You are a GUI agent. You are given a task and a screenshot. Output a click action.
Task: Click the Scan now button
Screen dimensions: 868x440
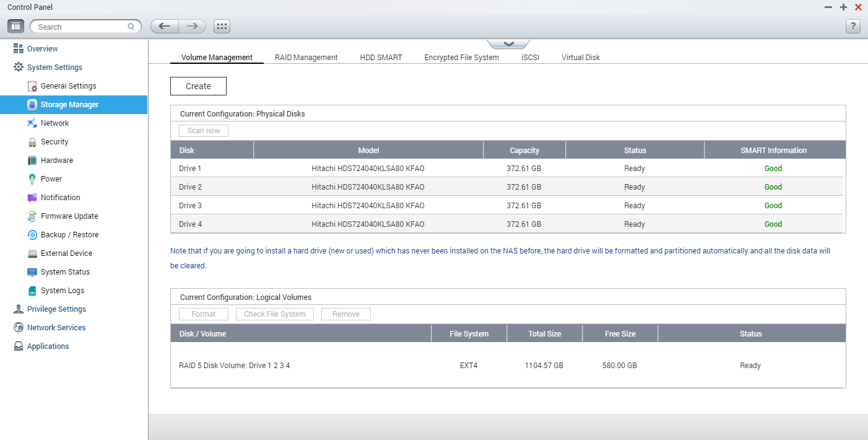[204, 131]
